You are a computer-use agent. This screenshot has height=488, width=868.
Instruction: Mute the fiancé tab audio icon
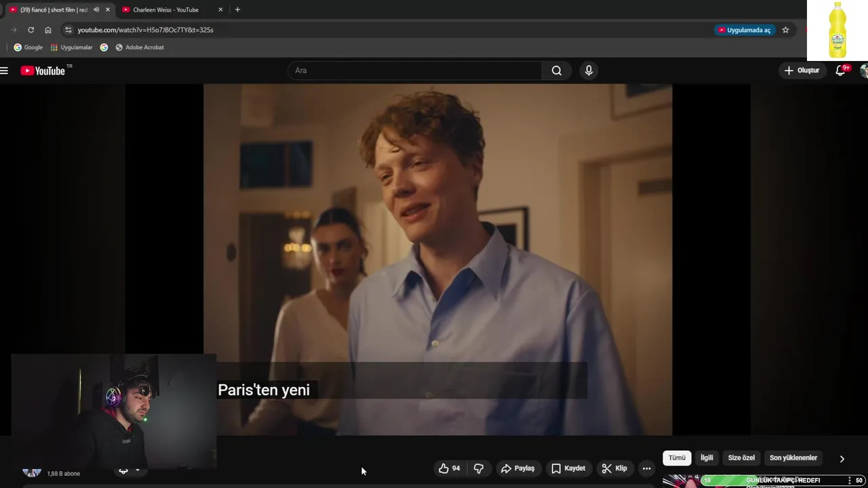click(96, 9)
